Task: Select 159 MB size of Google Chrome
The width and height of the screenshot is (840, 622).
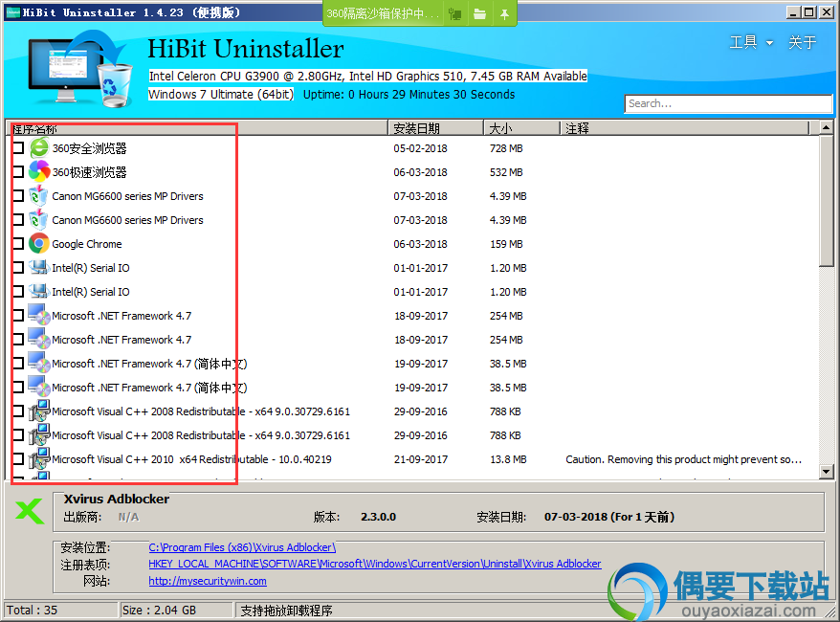Action: [x=506, y=244]
